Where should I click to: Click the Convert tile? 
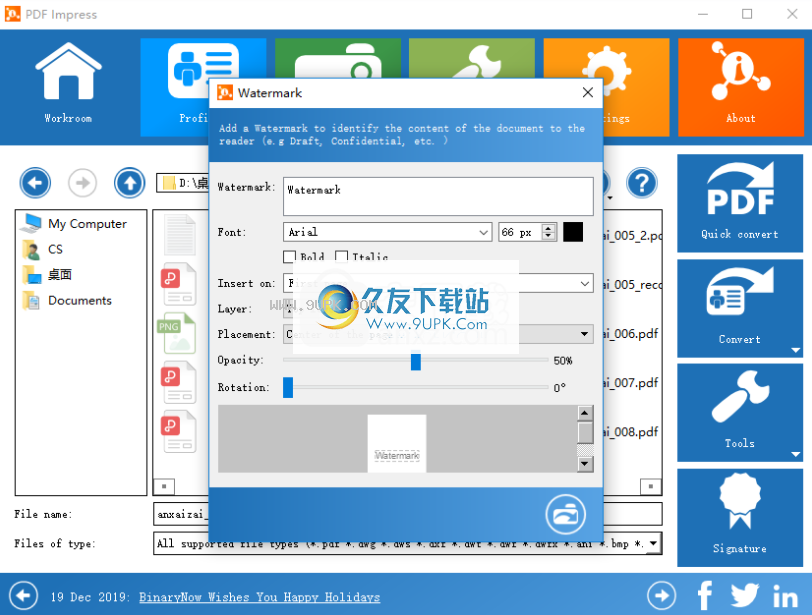coord(740,308)
